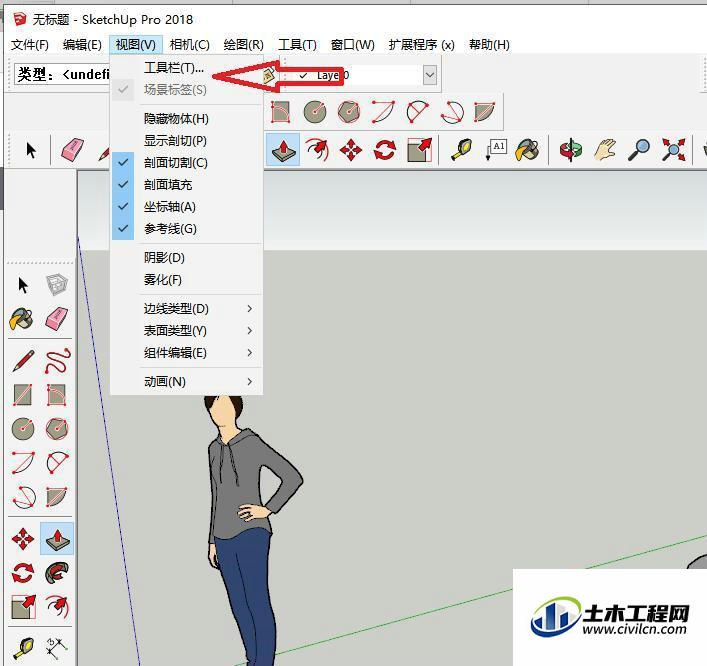Choose the Make Component tool in the left palette
Screen dimensions: 707x666
pyautogui.click(x=57, y=285)
